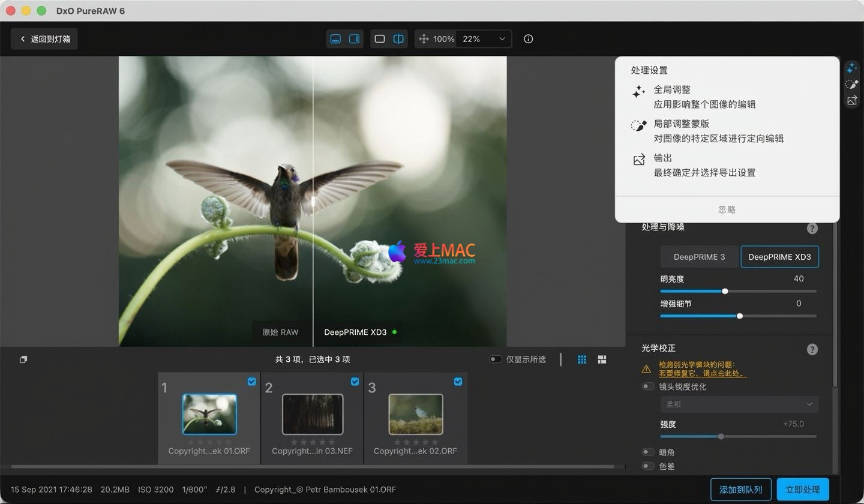
Task: Choose 局部调整蒙版 in the popup menu
Action: 681,124
